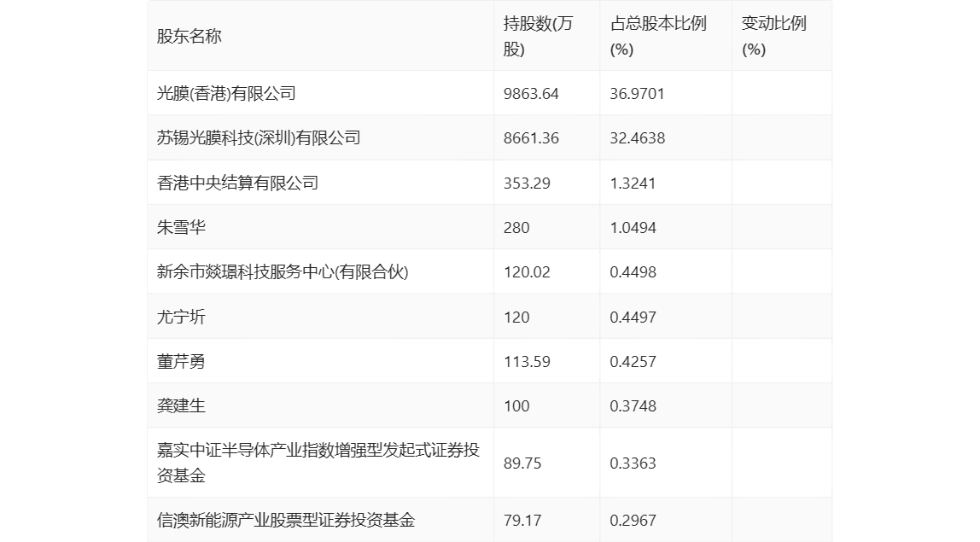Image resolution: width=980 pixels, height=542 pixels.
Task: Click the holding value 100
Action: point(516,405)
